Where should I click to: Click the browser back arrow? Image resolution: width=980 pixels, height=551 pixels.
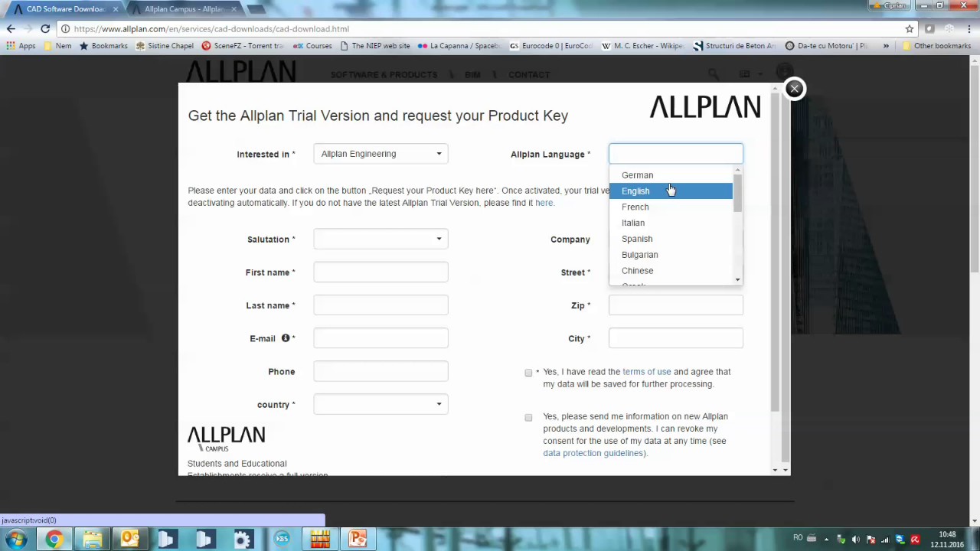(11, 28)
